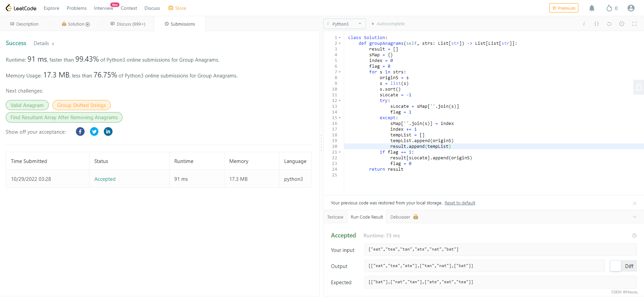Click the Runtime: 73 ms text
Screen dimensions: 644x297
click(382, 236)
